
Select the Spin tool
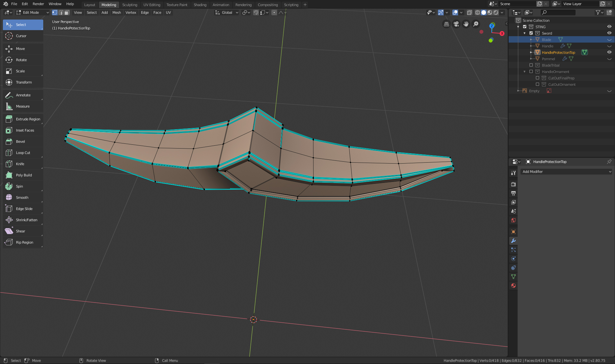pyautogui.click(x=19, y=186)
